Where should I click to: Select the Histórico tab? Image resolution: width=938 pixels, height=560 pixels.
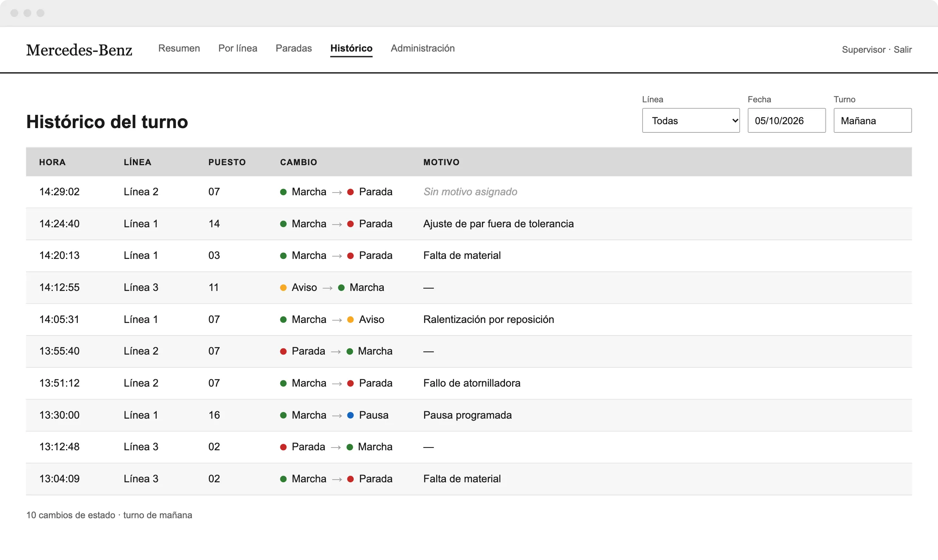(351, 48)
